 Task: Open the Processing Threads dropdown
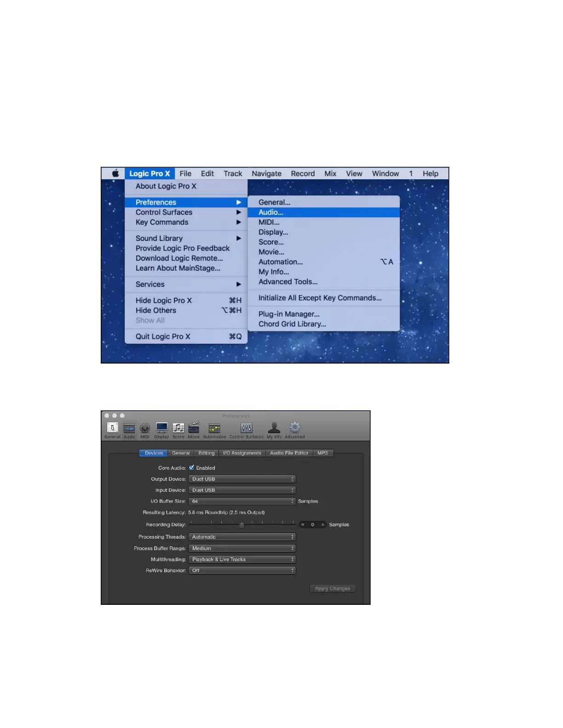(242, 537)
